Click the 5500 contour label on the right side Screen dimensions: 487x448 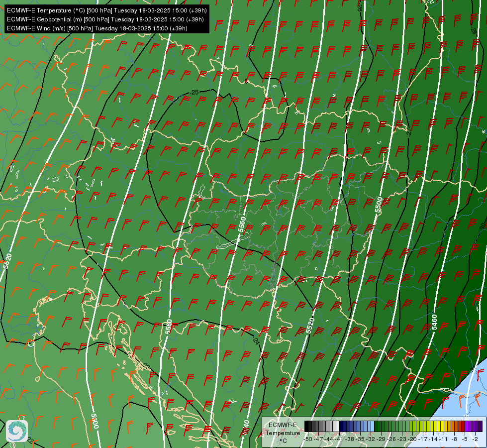coord(379,205)
